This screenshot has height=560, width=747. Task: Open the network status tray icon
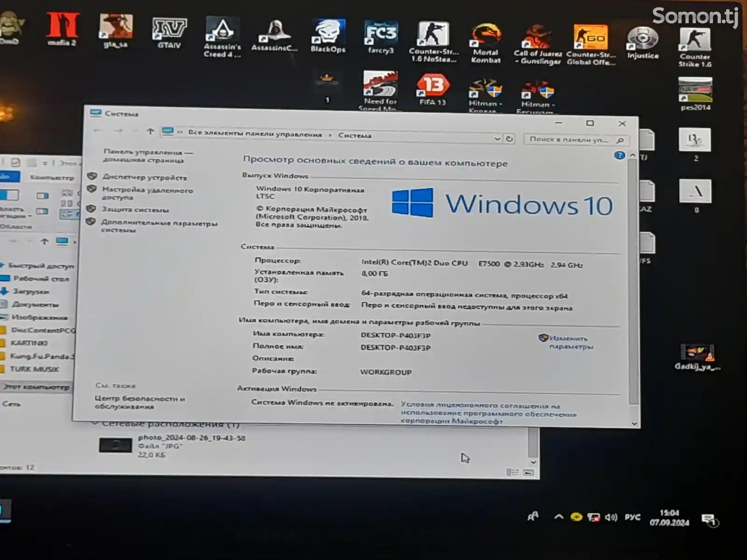pyautogui.click(x=593, y=517)
